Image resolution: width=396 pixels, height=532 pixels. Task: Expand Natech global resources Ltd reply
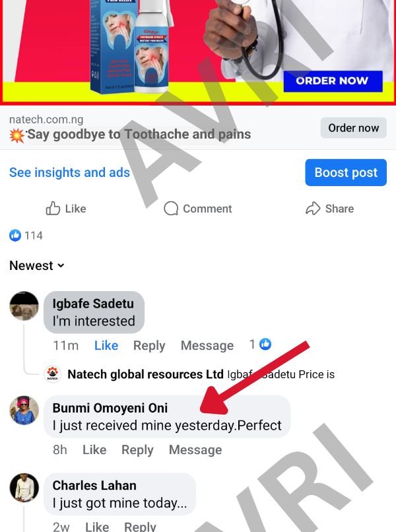tap(201, 374)
